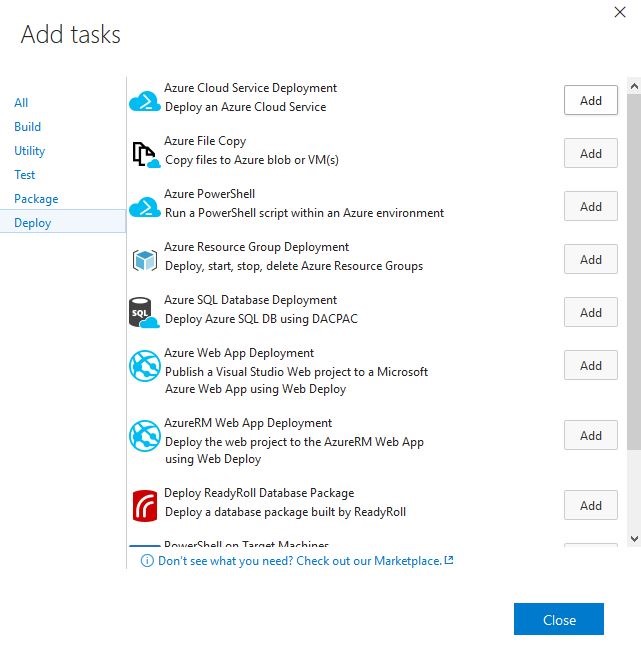Show All task categories
The height and width of the screenshot is (657, 641).
point(21,103)
